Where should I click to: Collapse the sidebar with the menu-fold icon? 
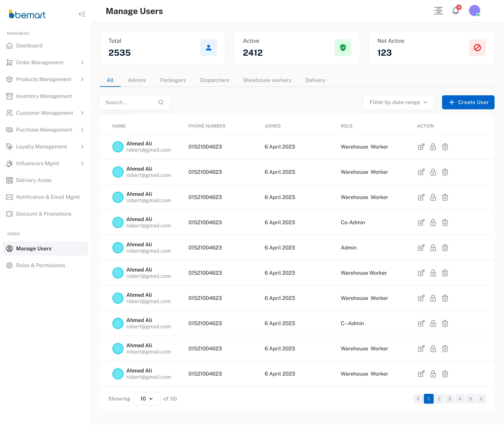coord(82,14)
